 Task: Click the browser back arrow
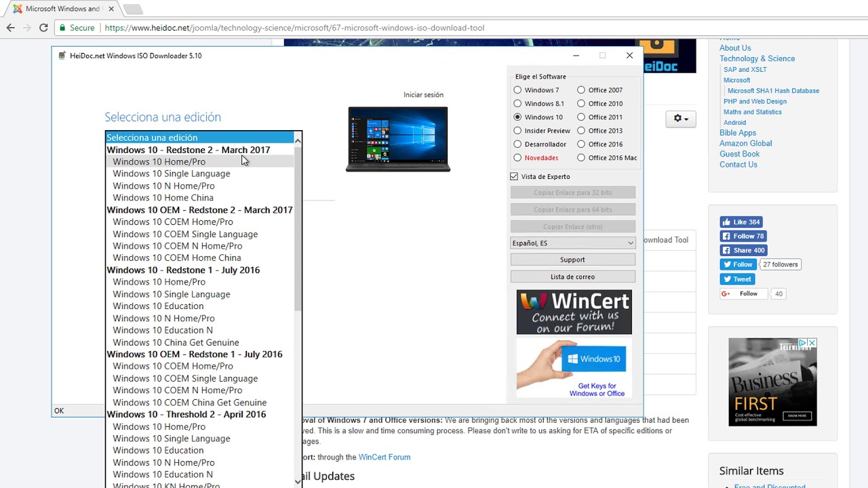[x=10, y=28]
